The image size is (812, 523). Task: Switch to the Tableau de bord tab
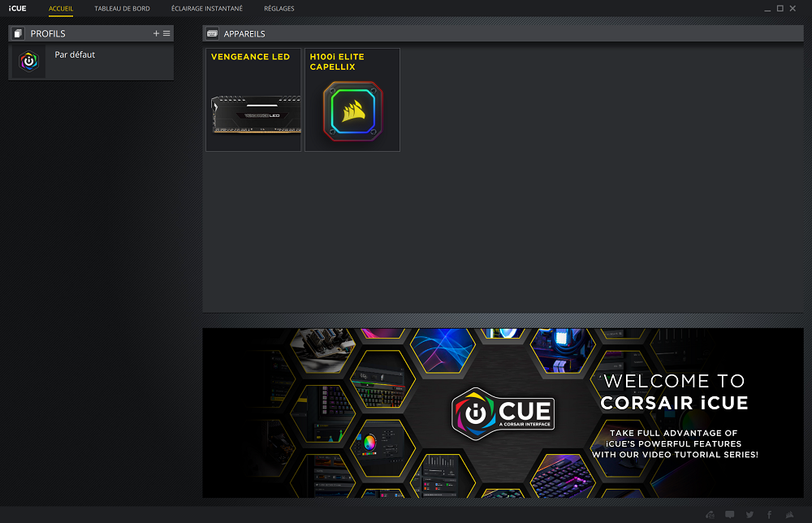pos(122,8)
